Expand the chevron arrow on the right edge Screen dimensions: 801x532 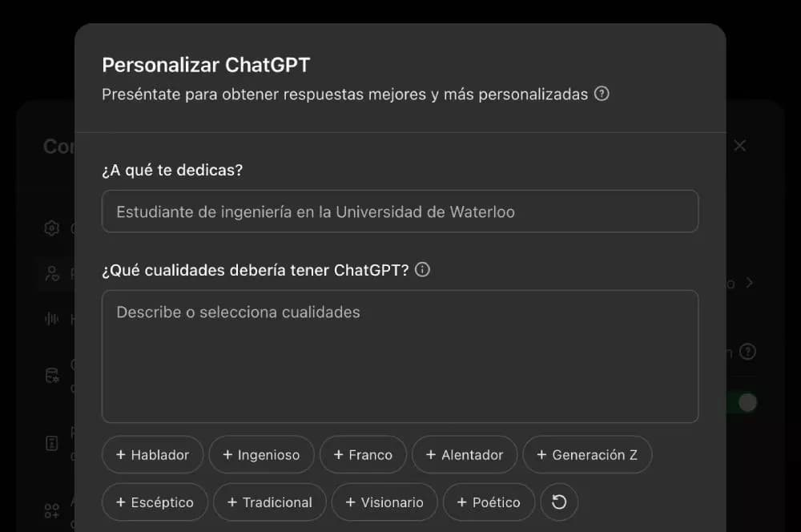[749, 283]
